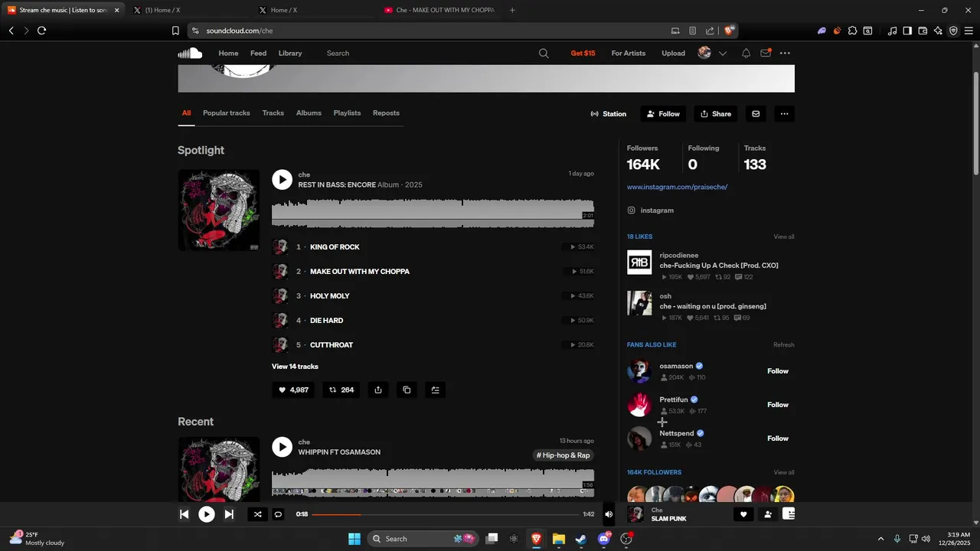Open the profile more-options ellipsis button
This screenshot has width=980, height=551.
click(x=784, y=114)
